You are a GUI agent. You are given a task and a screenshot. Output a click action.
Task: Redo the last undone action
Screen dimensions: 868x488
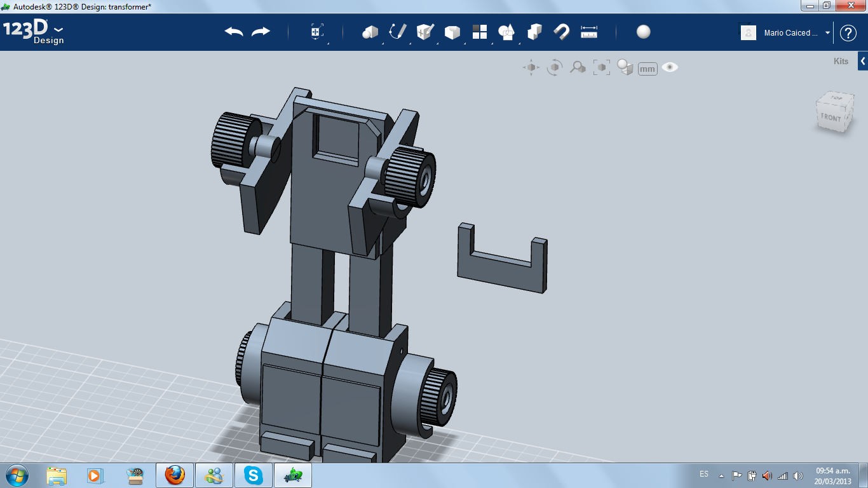click(261, 32)
